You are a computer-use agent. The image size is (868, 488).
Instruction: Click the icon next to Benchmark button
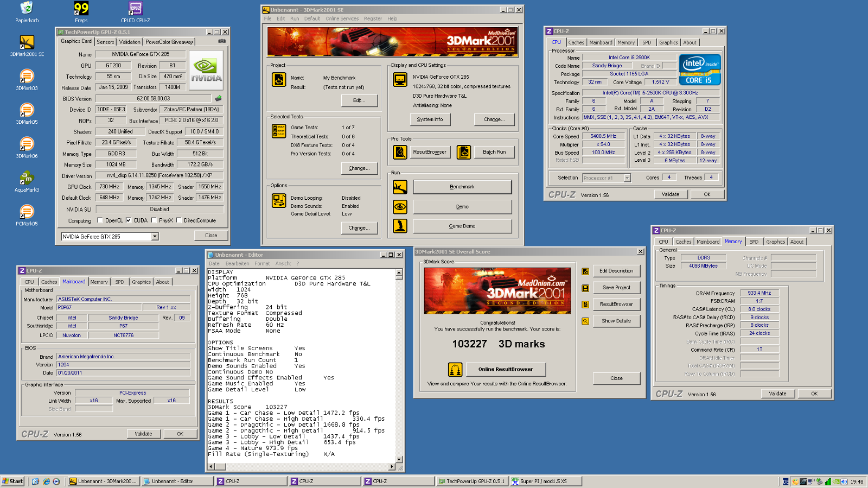coord(400,187)
